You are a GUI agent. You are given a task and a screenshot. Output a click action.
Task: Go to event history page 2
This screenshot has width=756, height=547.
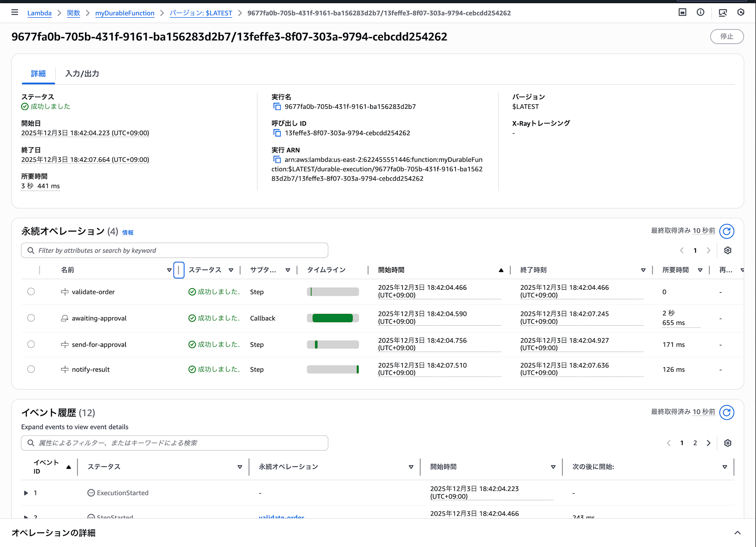695,443
